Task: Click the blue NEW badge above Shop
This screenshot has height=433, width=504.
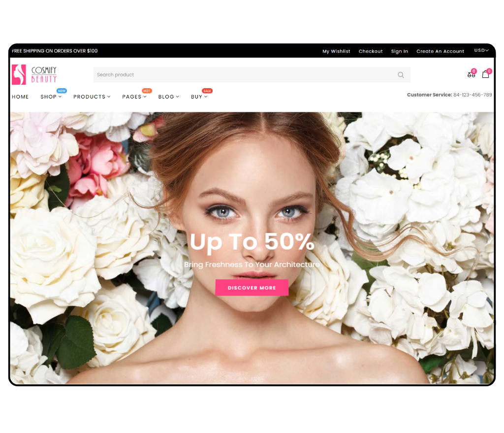Action: [x=62, y=91]
